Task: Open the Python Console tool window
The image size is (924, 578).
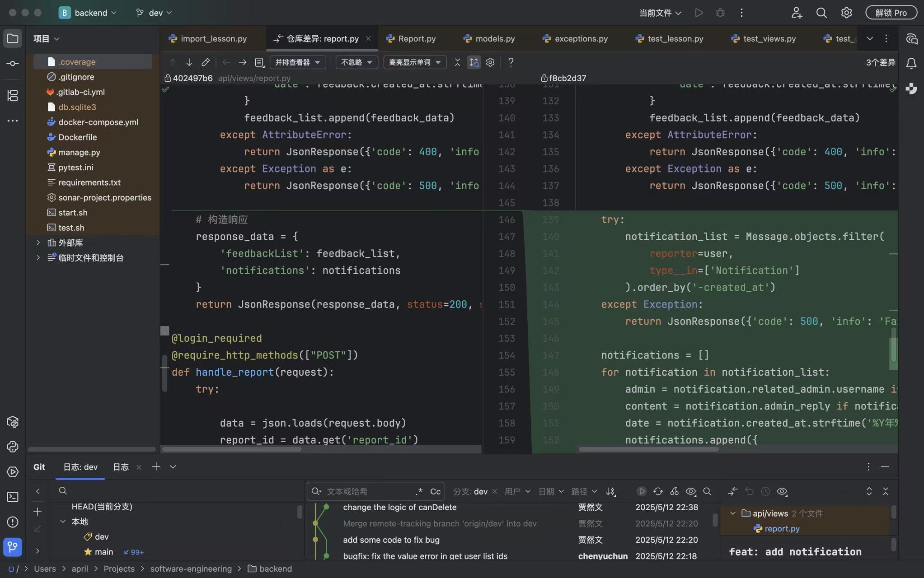Action: tap(13, 447)
